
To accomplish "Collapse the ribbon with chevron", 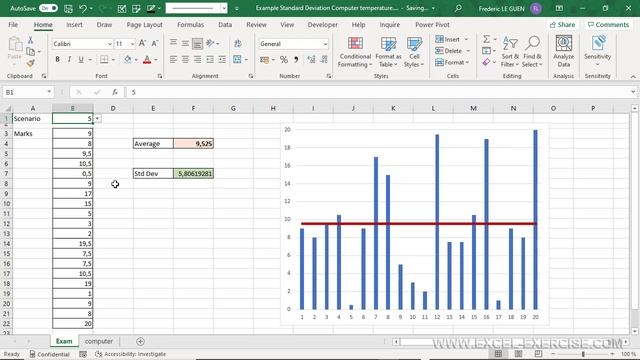I will pos(633,76).
